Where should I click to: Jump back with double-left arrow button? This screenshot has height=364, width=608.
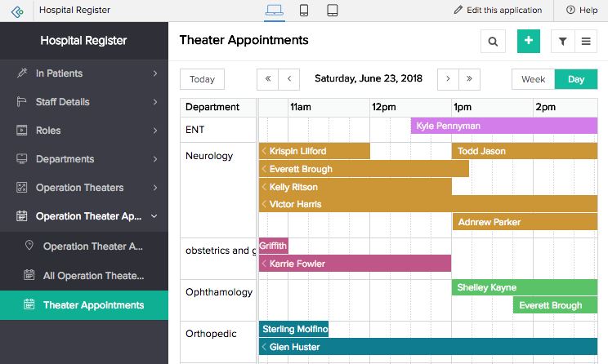(x=267, y=79)
